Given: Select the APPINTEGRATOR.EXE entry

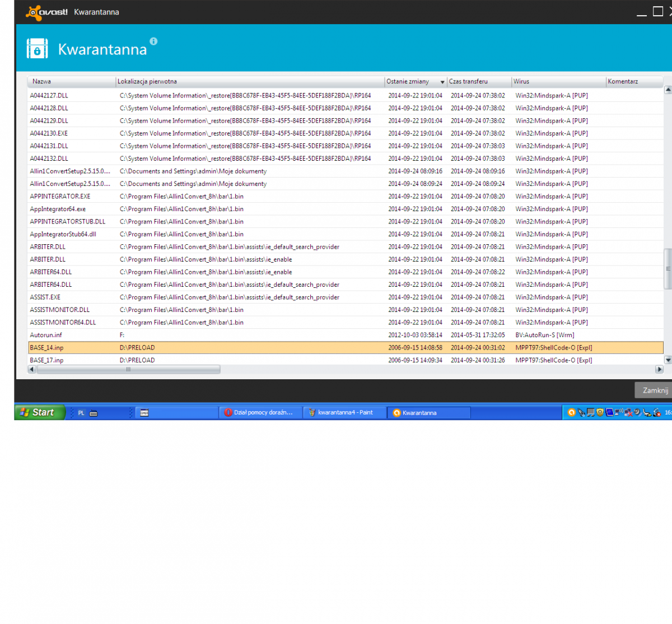Looking at the screenshot, I should coord(346,197).
